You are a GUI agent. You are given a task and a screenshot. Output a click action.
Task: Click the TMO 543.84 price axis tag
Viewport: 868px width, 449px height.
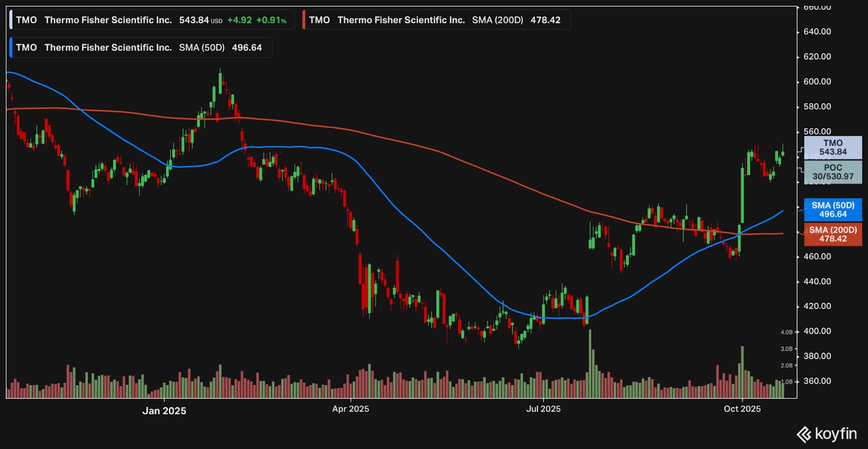[833, 148]
